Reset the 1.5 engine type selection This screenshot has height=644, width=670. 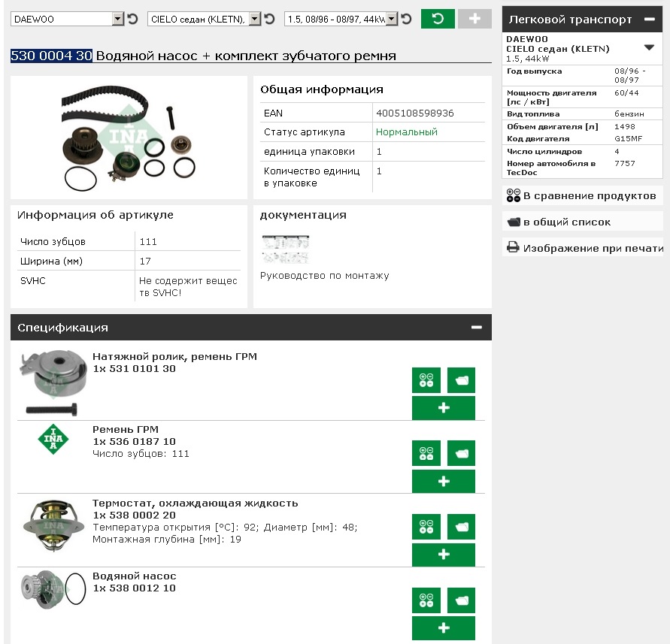click(406, 19)
